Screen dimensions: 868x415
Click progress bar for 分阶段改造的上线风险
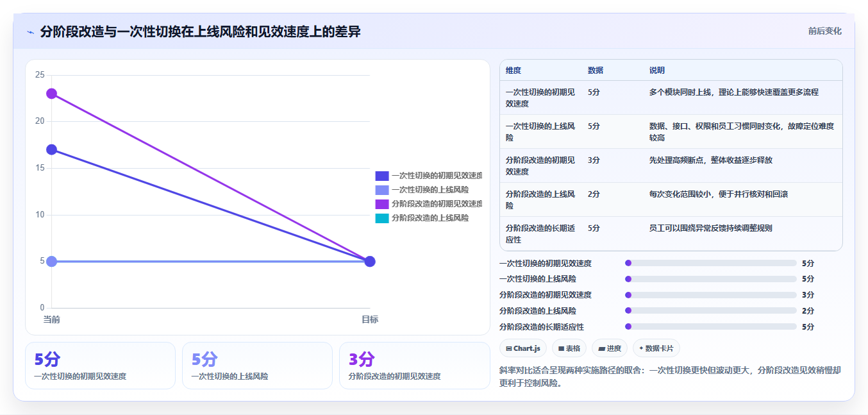coord(710,311)
